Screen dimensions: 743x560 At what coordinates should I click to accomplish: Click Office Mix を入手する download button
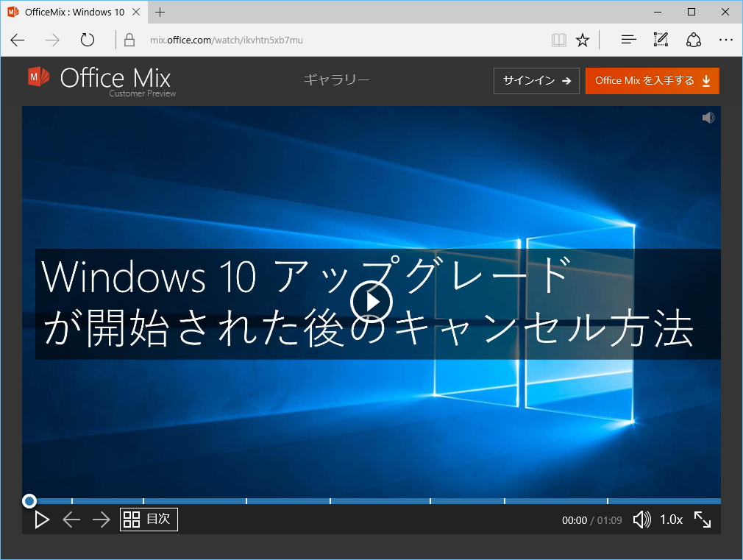tap(652, 80)
